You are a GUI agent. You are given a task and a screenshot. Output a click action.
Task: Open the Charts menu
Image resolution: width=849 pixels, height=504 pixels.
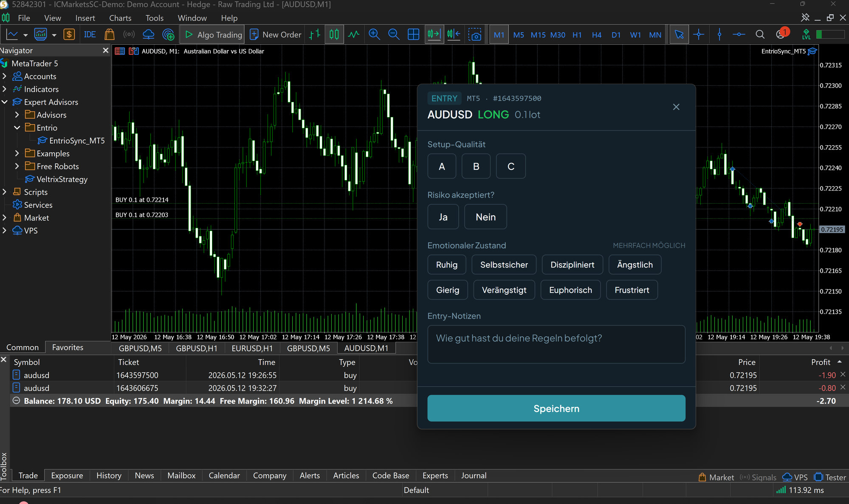coord(120,18)
